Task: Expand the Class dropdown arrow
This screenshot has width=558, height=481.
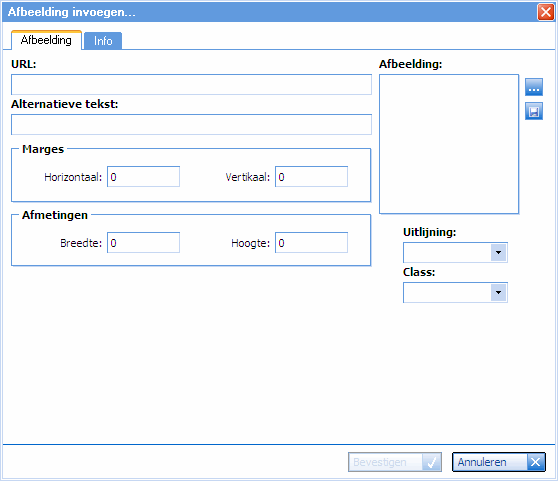Action: tap(498, 292)
